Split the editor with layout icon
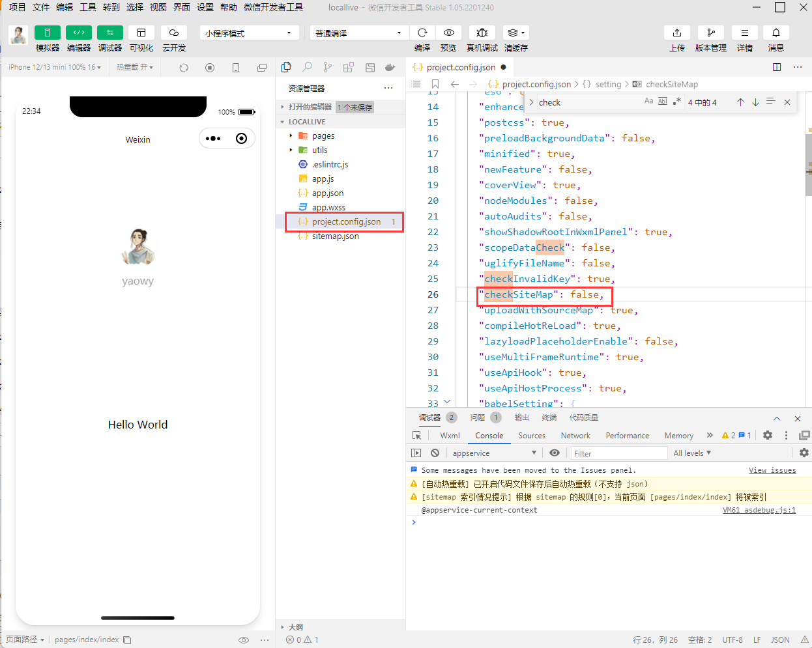Viewport: 812px width, 648px height. [x=777, y=67]
